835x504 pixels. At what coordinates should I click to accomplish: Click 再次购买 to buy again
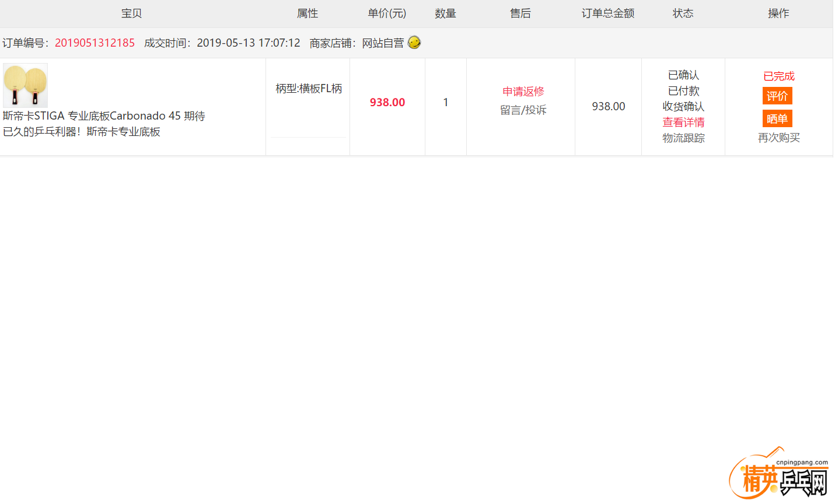(x=778, y=138)
